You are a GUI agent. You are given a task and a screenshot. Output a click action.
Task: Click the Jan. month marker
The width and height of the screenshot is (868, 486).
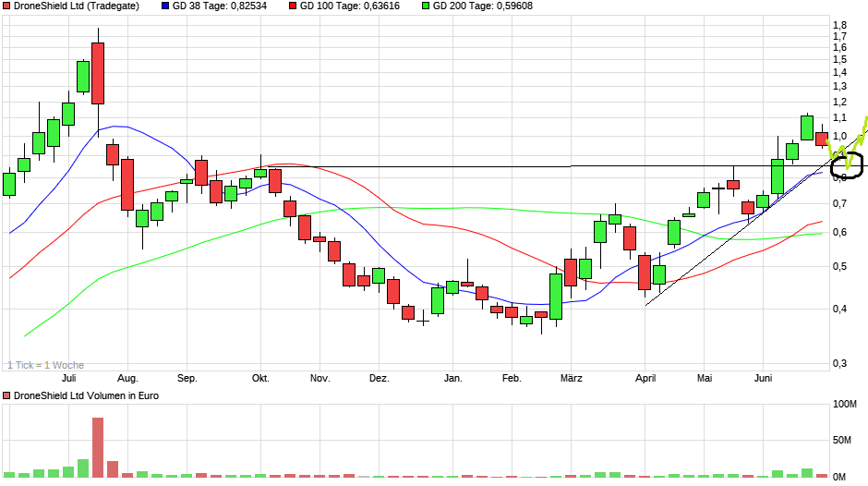(452, 379)
